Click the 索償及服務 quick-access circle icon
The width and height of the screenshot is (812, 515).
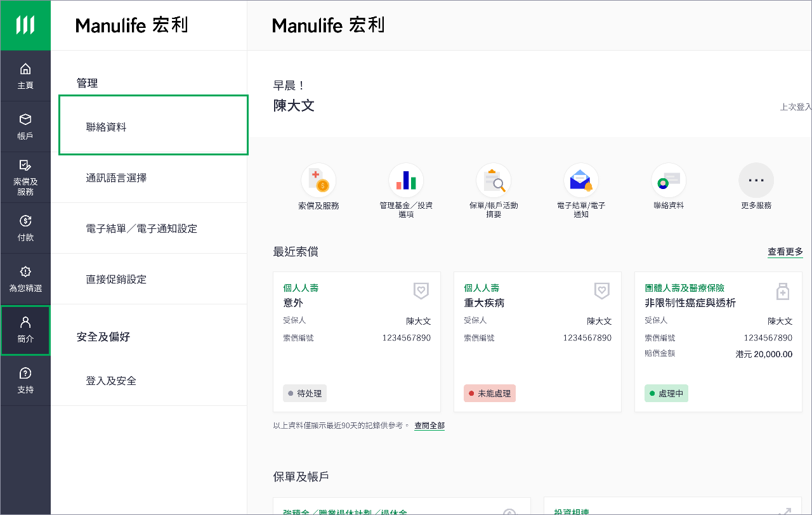point(318,181)
